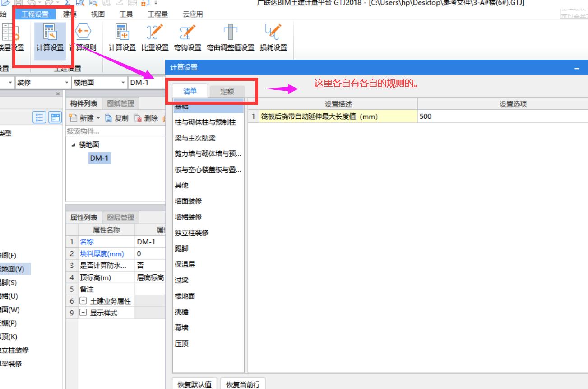This screenshot has height=389, width=588.
Task: Select 单梁装修 in the navigation list
Action: click(11, 364)
